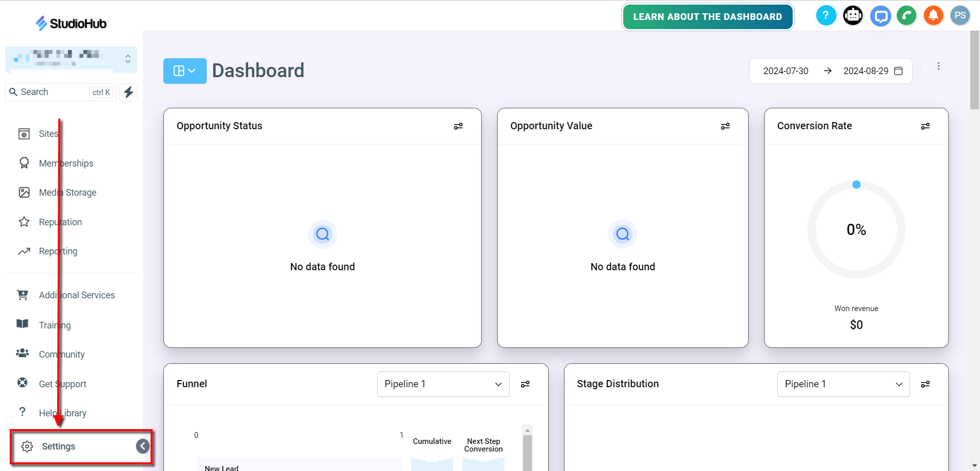Click the Help Library question icon
Image resolution: width=980 pixels, height=471 pixels.
coord(22,412)
